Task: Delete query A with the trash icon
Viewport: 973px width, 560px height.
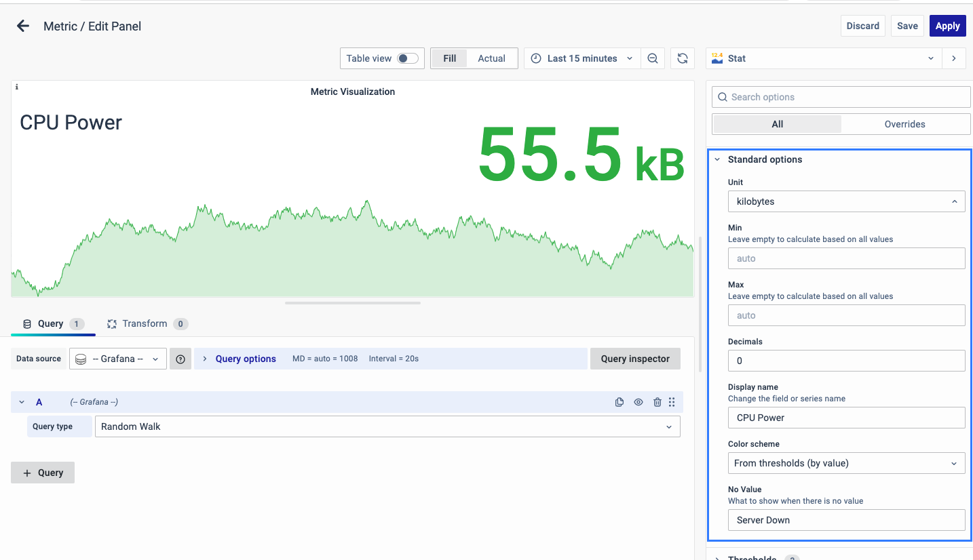Action: [x=657, y=402]
